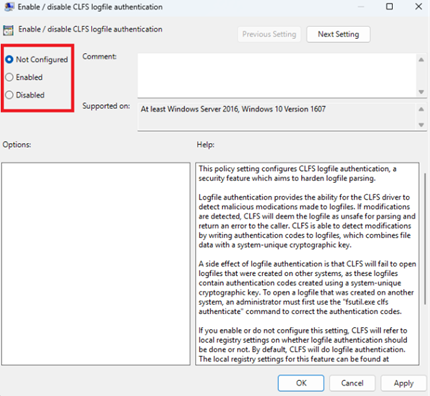Click the Supported on scroll down arrow
The width and height of the screenshot is (430, 396).
point(421,125)
